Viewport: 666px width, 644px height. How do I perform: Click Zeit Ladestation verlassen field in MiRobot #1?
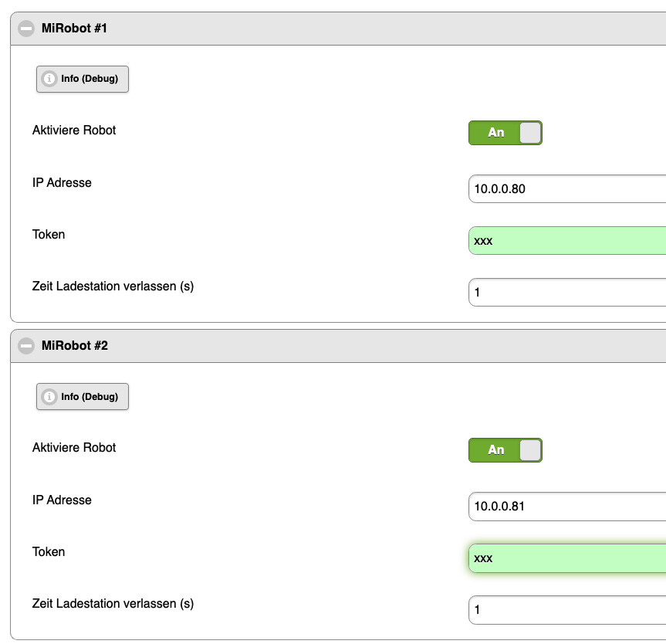(567, 293)
